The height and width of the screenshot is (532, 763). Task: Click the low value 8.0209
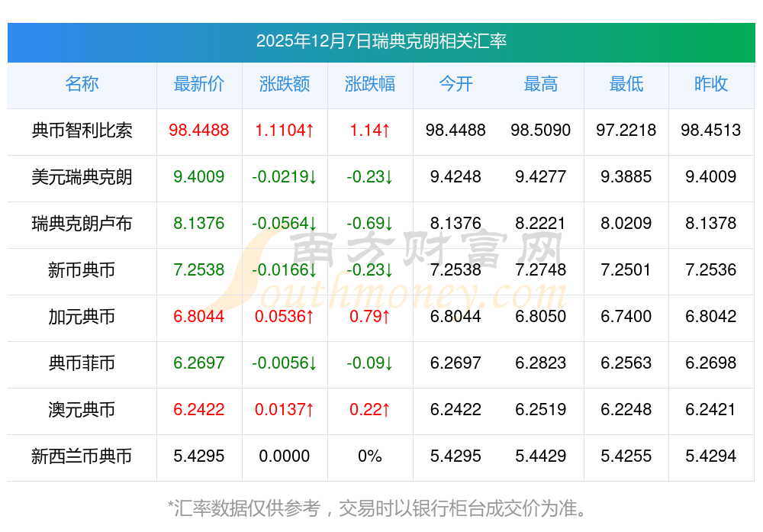coord(626,224)
